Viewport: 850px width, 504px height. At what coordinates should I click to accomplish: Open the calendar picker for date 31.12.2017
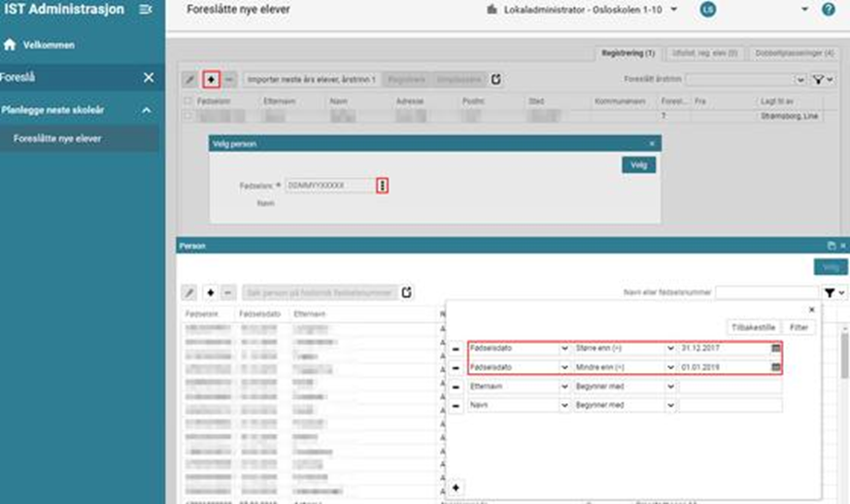[775, 347]
